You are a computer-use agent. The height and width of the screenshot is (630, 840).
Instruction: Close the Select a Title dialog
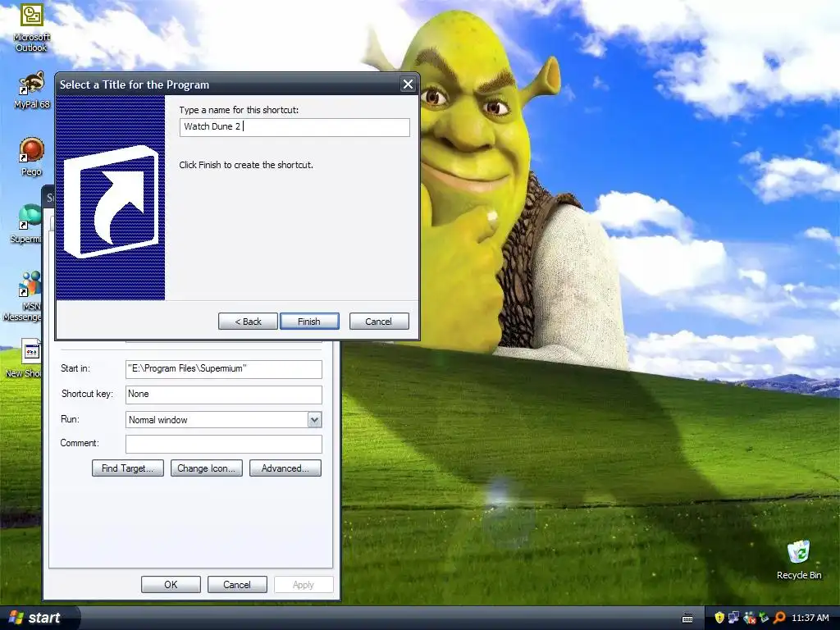coord(408,84)
